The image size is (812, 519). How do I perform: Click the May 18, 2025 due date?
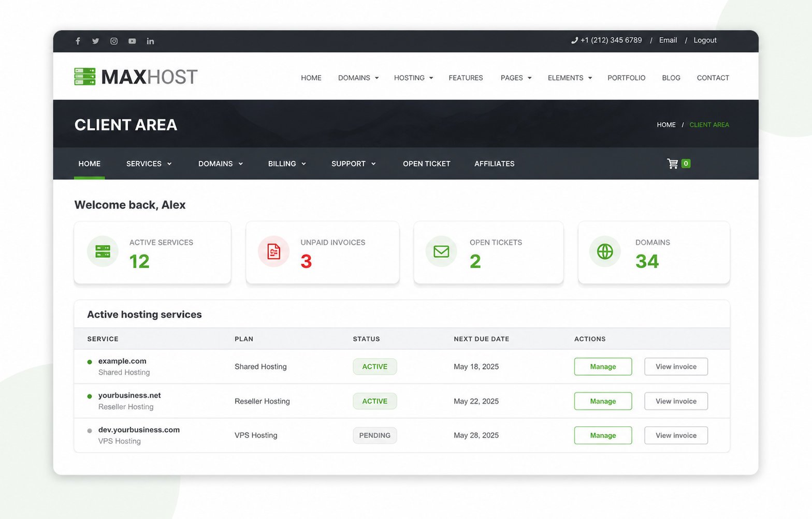[476, 366]
